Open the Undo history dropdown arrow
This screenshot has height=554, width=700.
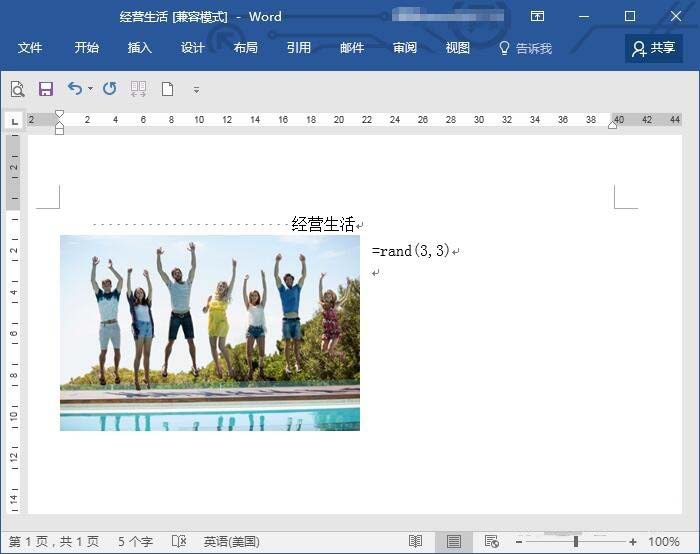tap(90, 89)
